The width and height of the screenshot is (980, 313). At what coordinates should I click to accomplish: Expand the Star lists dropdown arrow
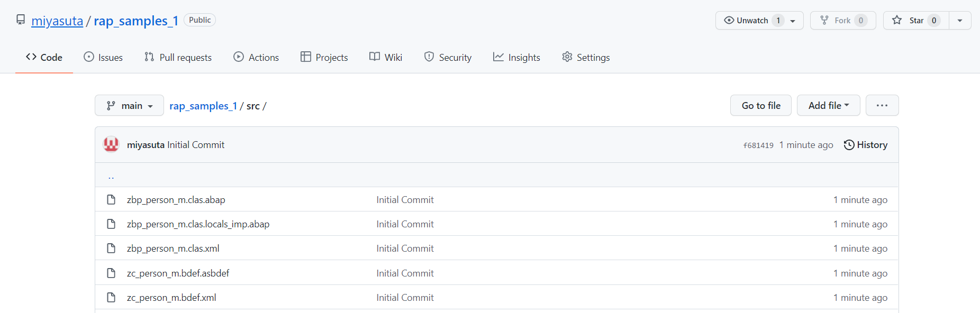(x=960, y=21)
